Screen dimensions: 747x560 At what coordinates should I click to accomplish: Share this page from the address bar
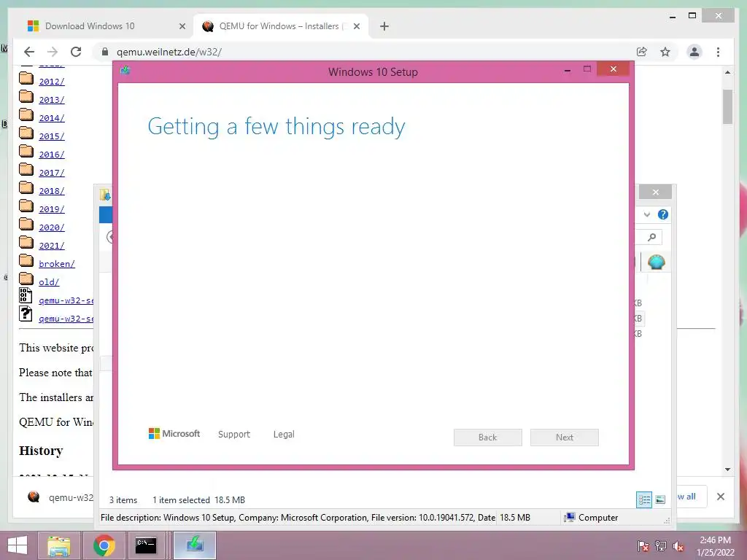coord(642,52)
